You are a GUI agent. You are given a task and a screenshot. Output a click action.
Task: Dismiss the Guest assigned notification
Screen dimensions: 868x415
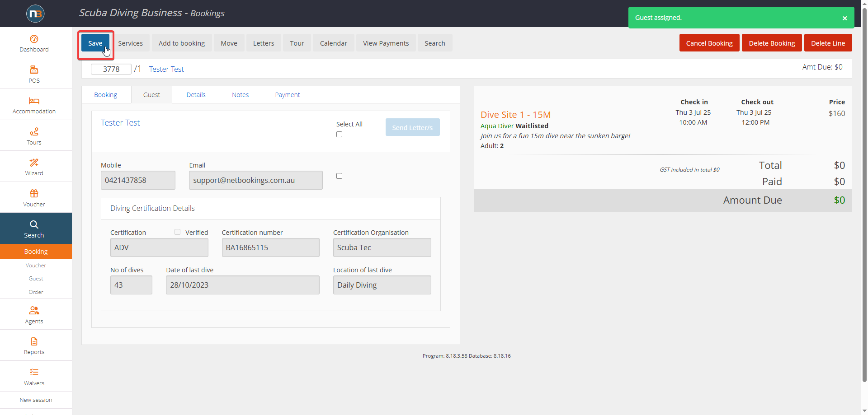click(844, 18)
